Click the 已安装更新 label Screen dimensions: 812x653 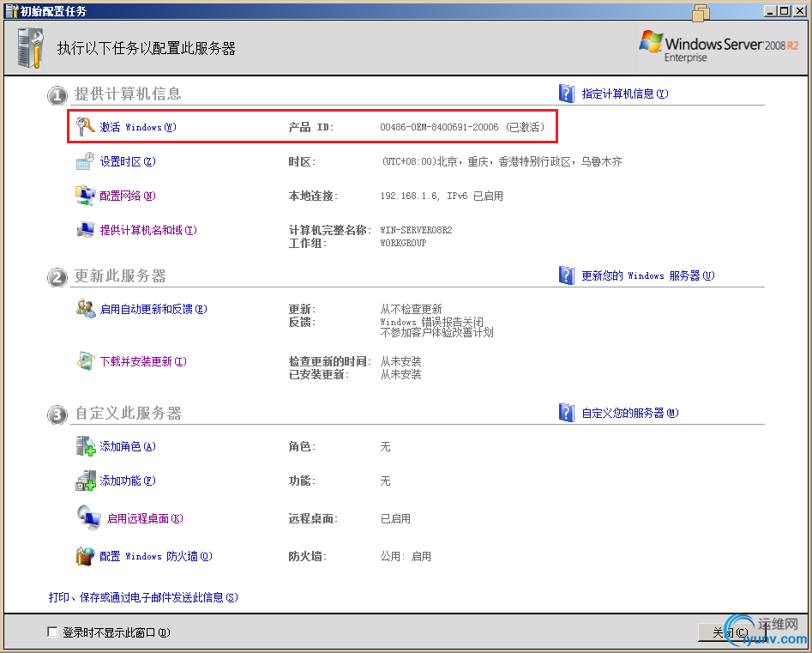tap(319, 374)
